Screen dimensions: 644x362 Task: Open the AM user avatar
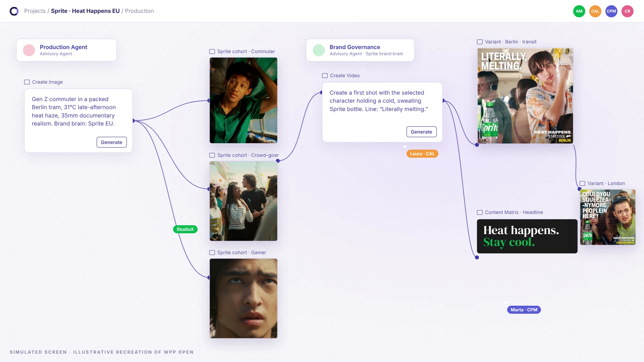coord(579,11)
